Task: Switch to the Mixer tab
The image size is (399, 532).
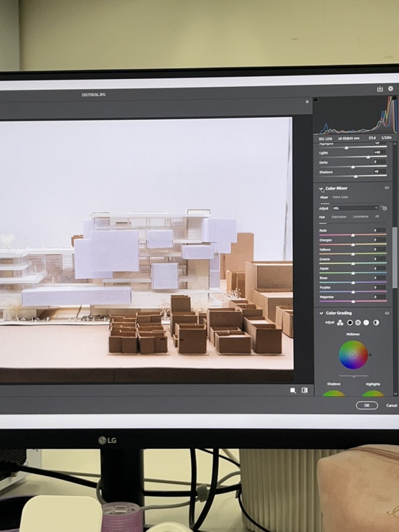Action: (x=324, y=197)
